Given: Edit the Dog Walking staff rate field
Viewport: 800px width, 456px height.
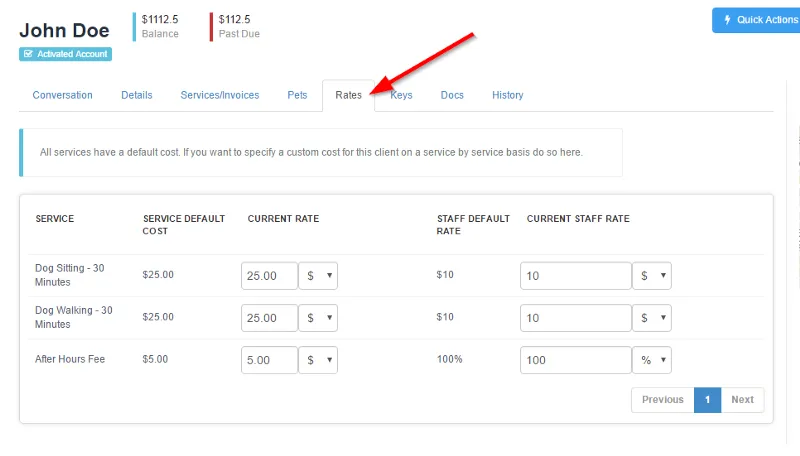Looking at the screenshot, I should [x=576, y=318].
